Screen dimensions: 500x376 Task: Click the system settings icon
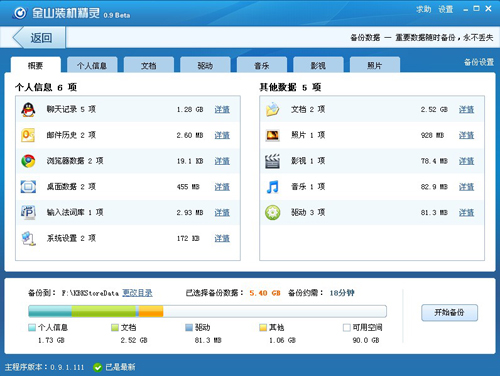(28, 238)
